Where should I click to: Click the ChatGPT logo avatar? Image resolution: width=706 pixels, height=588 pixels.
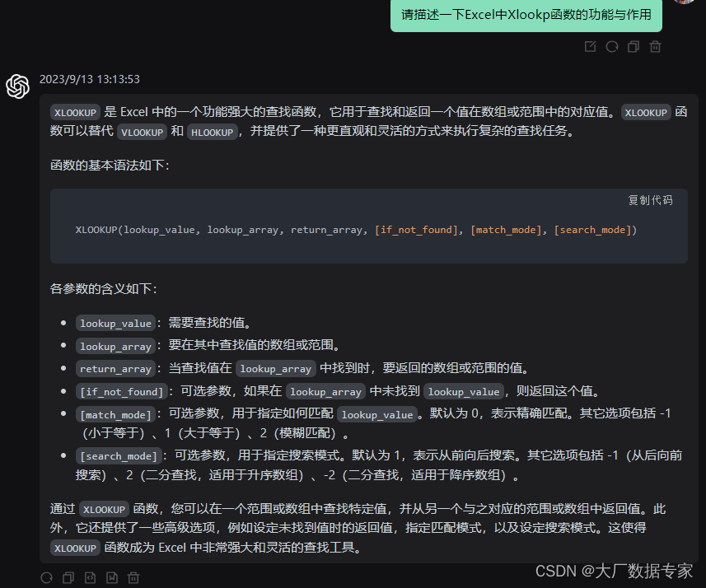point(18,85)
